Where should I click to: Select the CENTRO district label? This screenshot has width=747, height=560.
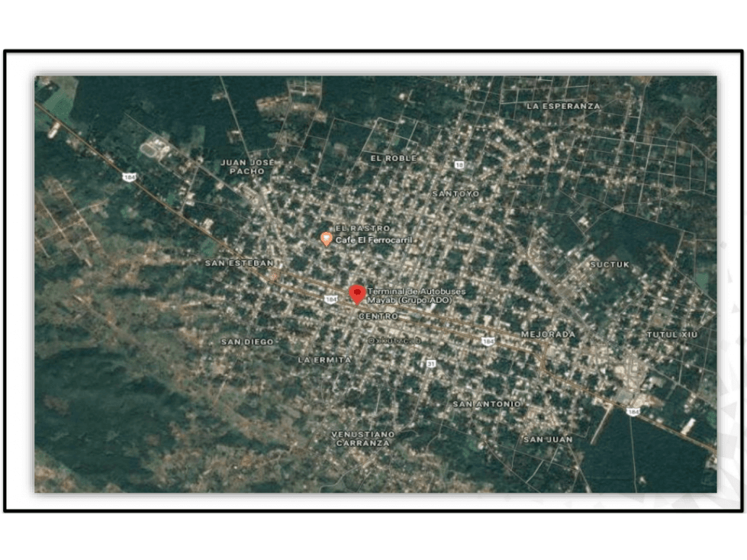tap(378, 316)
